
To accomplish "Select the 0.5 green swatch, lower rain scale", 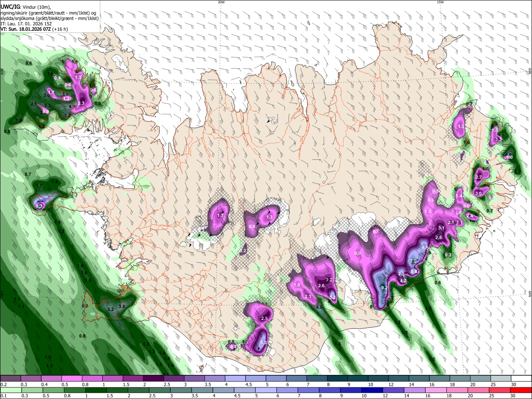I will (x=53, y=390).
